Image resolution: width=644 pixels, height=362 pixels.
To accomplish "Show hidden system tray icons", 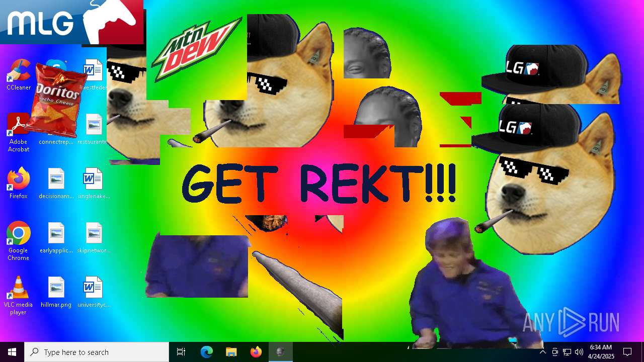I will [x=542, y=352].
